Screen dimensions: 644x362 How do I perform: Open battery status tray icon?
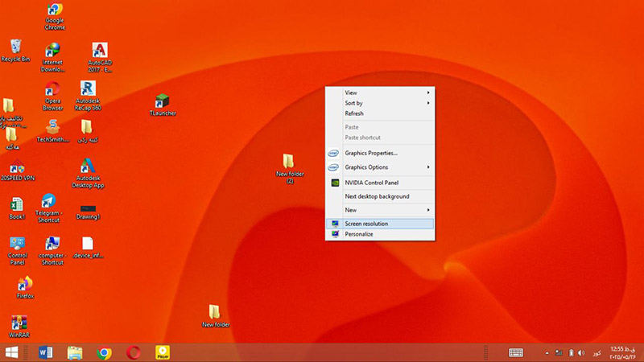[571, 353]
